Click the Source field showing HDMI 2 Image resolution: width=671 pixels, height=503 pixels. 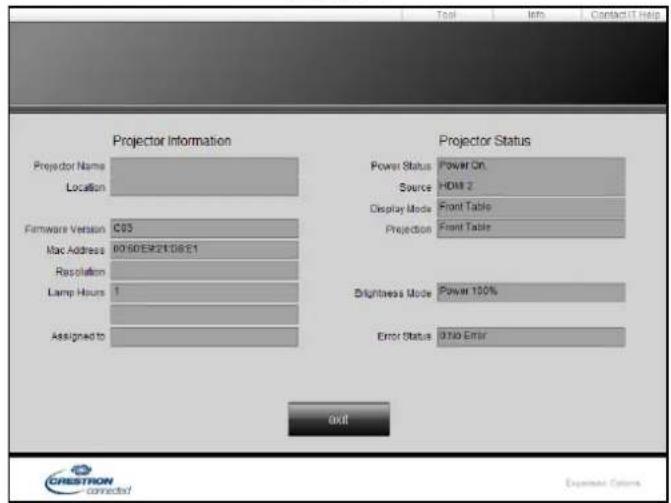(x=531, y=187)
